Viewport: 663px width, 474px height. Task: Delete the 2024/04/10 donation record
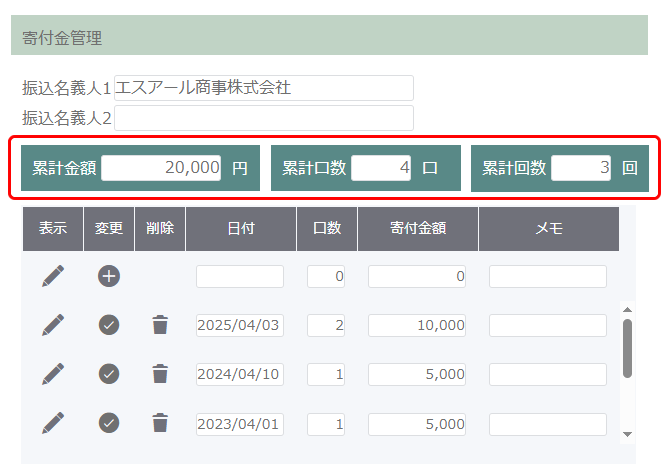coord(160,374)
